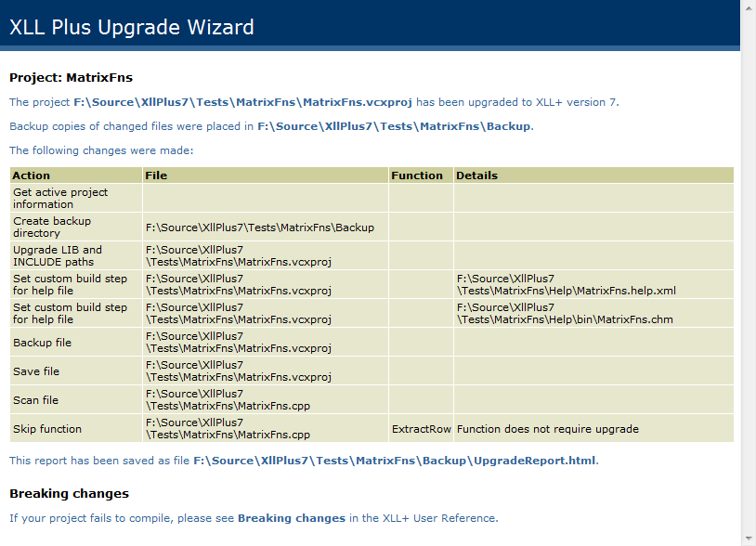Image resolution: width=756 pixels, height=546 pixels.
Task: Open the MatrixFns.vcxproj project path link
Action: [x=242, y=102]
